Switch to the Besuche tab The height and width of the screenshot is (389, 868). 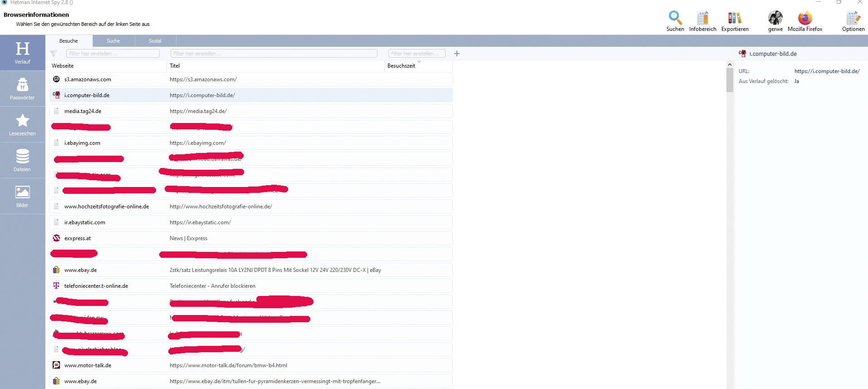pyautogui.click(x=69, y=41)
